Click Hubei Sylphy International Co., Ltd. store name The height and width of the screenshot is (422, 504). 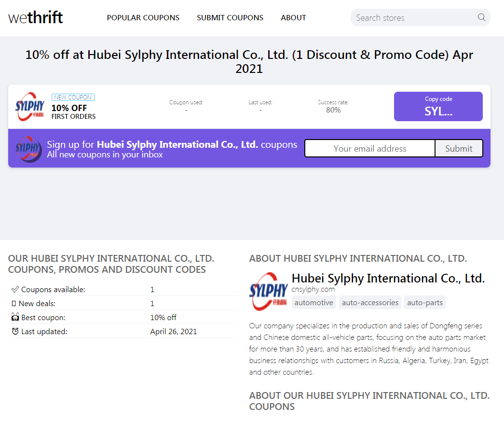point(388,278)
